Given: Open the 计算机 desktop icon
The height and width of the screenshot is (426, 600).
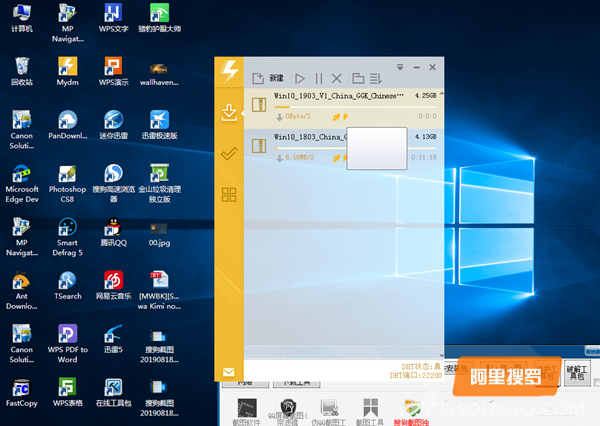Looking at the screenshot, I should point(22,18).
